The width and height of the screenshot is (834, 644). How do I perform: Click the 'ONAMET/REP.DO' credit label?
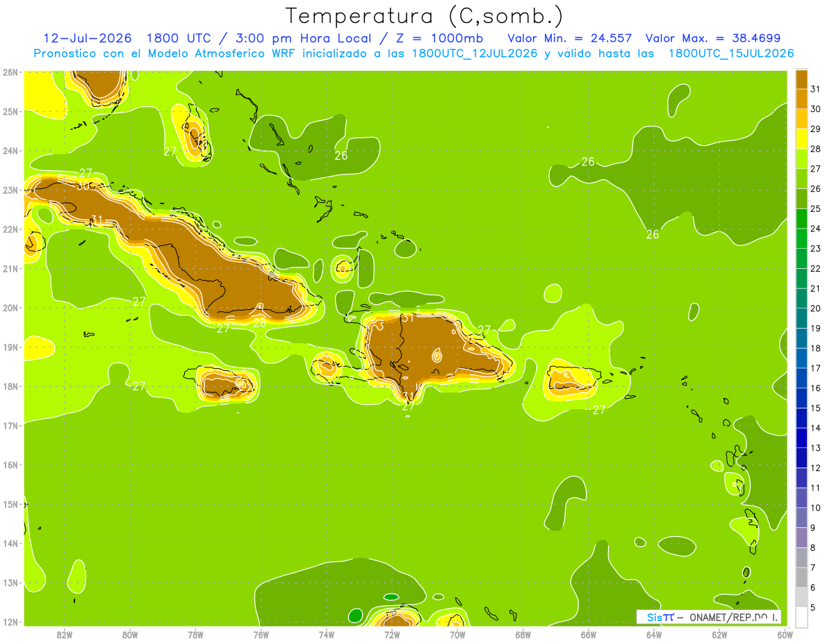732,617
